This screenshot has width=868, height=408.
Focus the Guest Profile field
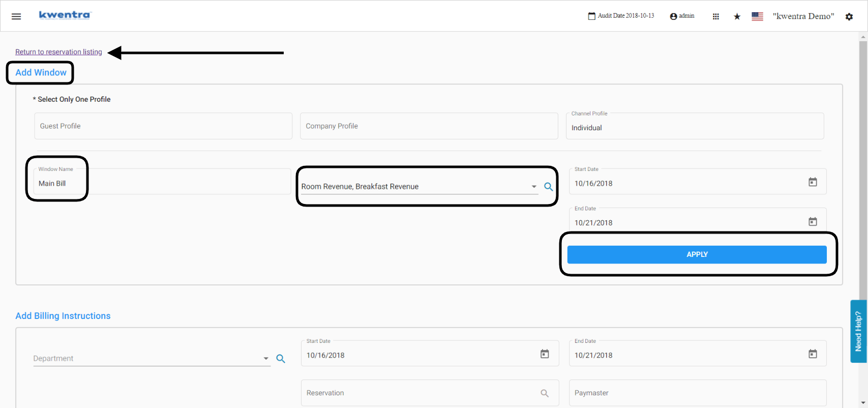tap(163, 126)
